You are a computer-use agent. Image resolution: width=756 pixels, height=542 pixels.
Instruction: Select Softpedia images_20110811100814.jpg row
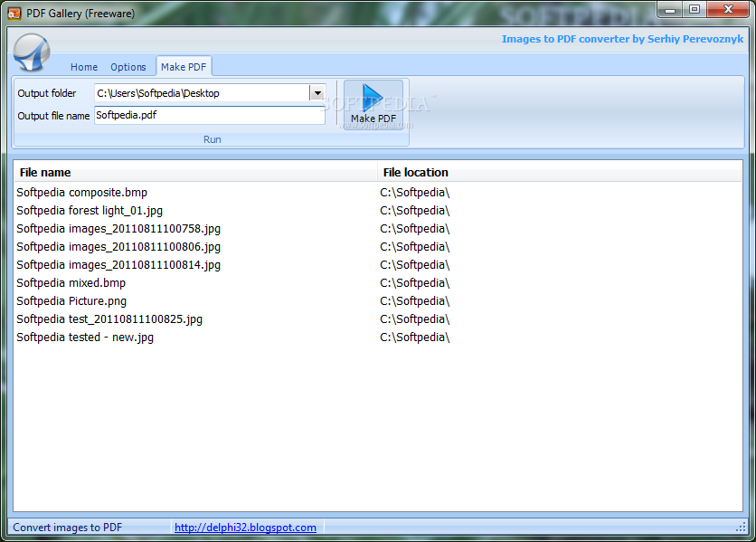pos(377,265)
